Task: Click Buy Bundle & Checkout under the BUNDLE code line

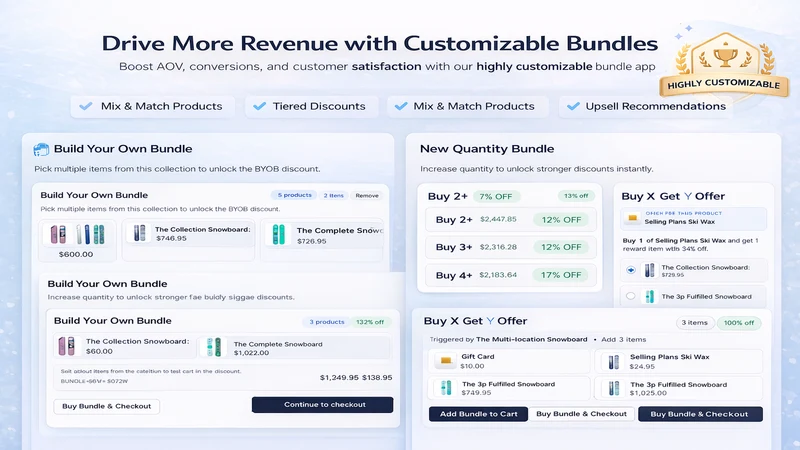Action: pos(107,406)
